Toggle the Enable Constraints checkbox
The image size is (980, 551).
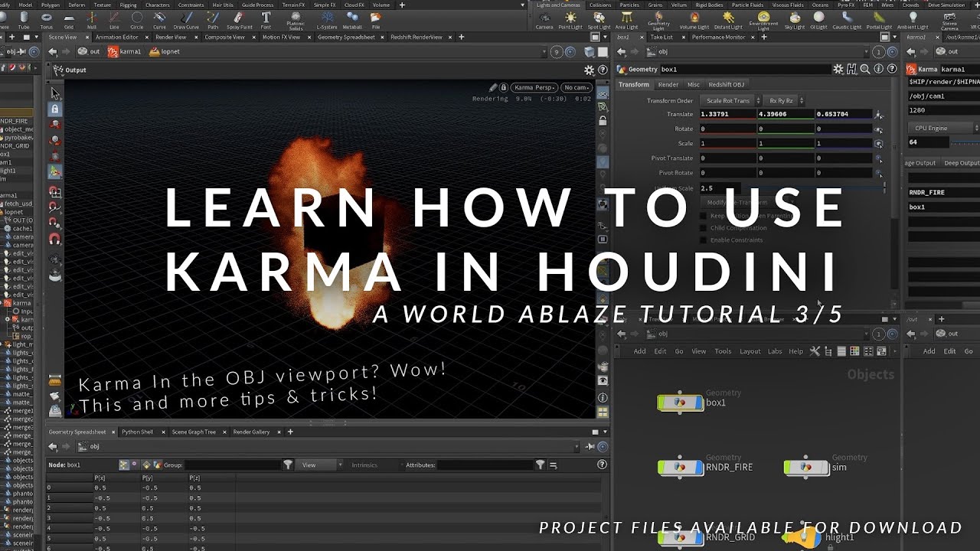click(704, 240)
